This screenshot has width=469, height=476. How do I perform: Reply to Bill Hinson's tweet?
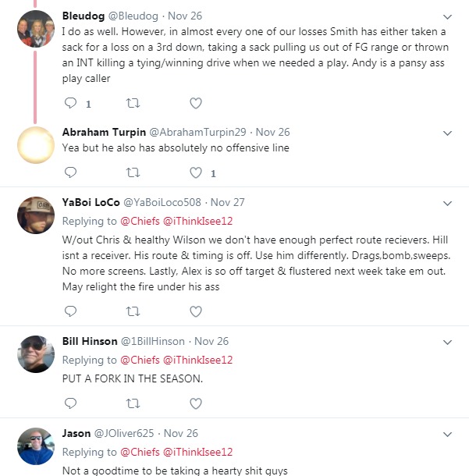[70, 403]
